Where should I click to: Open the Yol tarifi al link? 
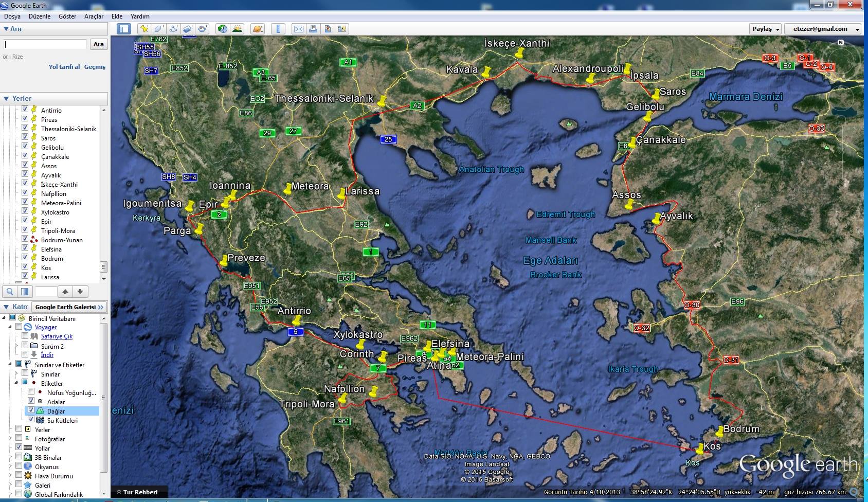(64, 67)
